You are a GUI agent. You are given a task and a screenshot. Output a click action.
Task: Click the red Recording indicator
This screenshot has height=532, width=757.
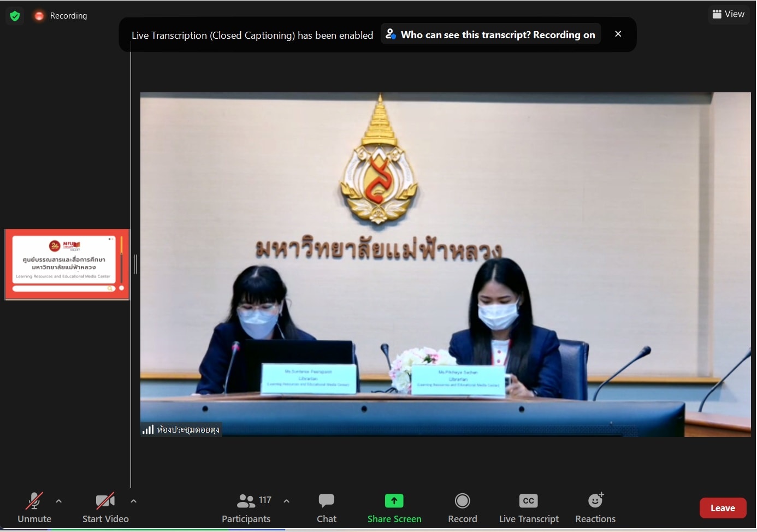click(x=61, y=16)
